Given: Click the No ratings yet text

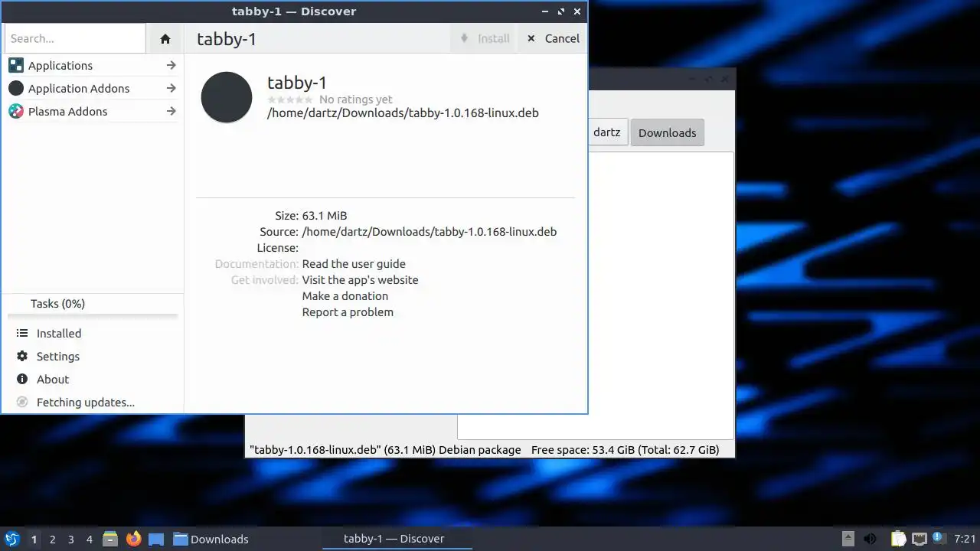Looking at the screenshot, I should coord(356,99).
